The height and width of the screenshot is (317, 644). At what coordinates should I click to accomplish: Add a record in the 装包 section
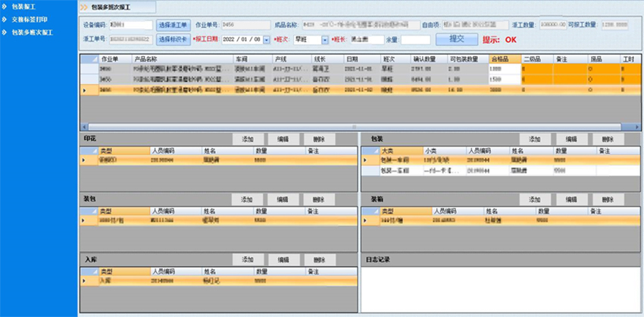[247, 199]
